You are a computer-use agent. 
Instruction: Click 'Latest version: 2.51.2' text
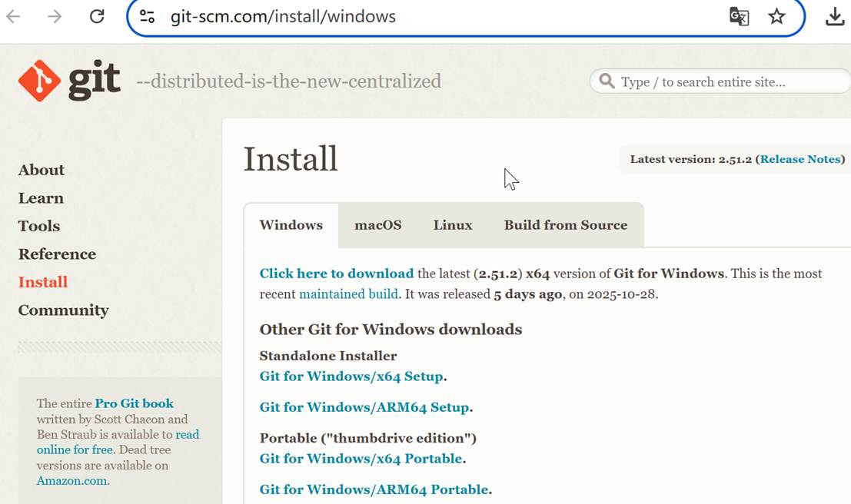[691, 159]
